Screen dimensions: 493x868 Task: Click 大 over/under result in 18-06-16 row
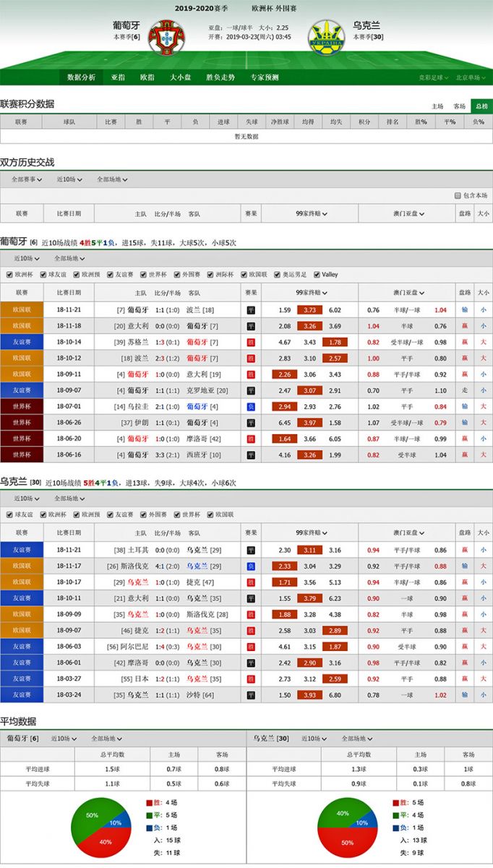(x=483, y=455)
